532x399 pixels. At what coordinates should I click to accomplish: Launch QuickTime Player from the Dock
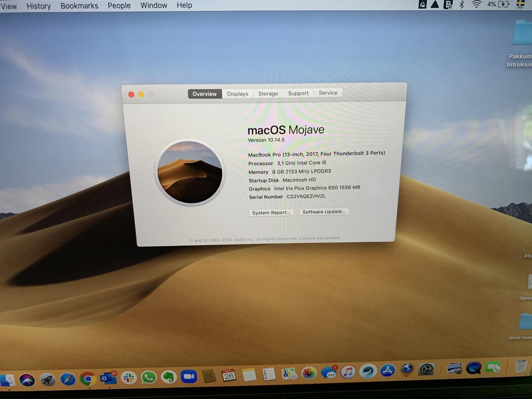[473, 368]
